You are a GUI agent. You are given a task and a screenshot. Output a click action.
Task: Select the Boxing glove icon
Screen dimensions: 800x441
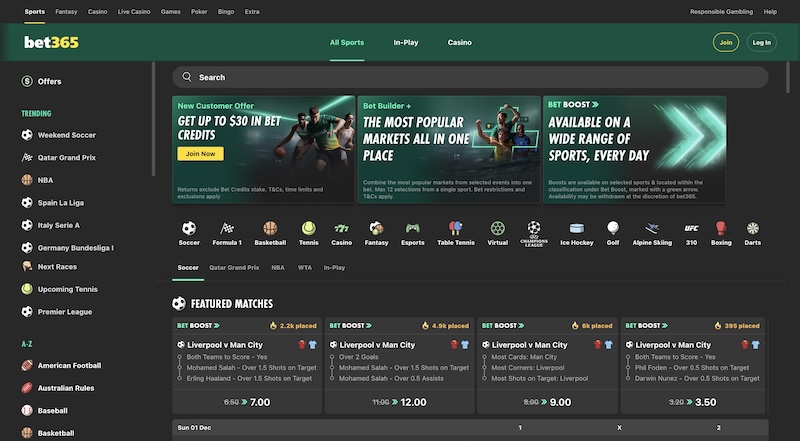pyautogui.click(x=721, y=228)
